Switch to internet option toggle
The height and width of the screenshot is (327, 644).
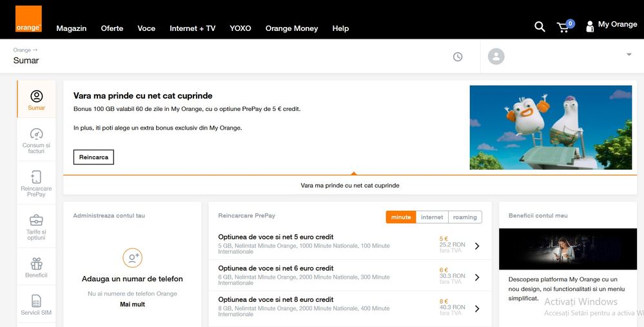(432, 217)
